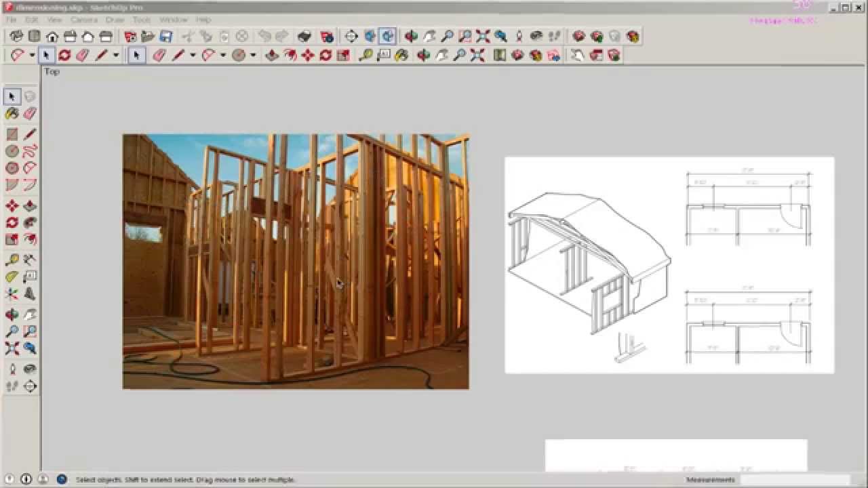Select the Rectangle tool in left toolbox
This screenshot has height=488, width=868.
(x=12, y=134)
